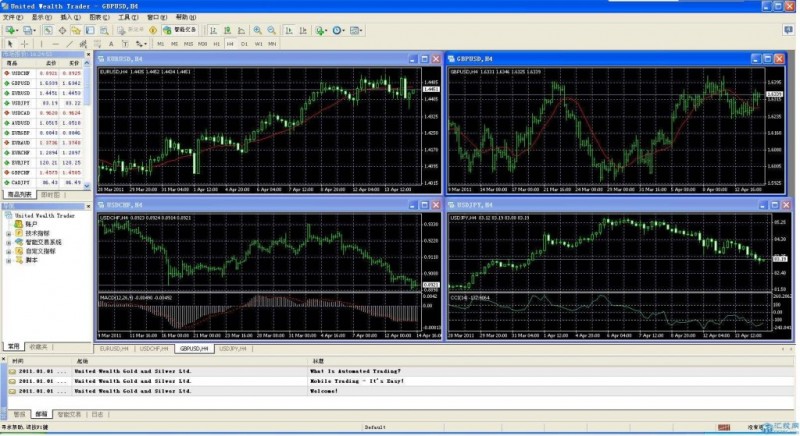The image size is (800, 436).
Task: Select the AUDUSD row in Market Watch
Action: [43, 123]
